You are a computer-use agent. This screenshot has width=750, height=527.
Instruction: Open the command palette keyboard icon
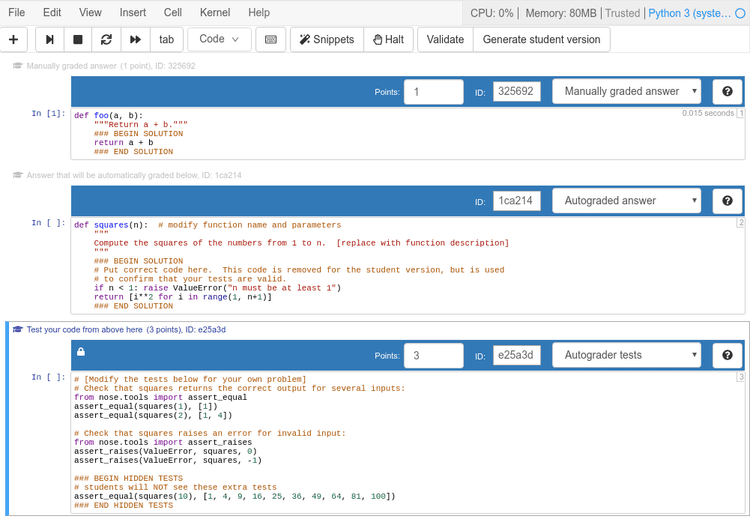[x=270, y=40]
